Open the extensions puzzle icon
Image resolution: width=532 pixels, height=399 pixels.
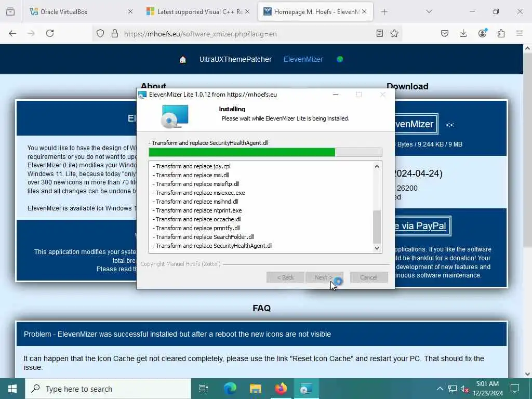coord(501,33)
